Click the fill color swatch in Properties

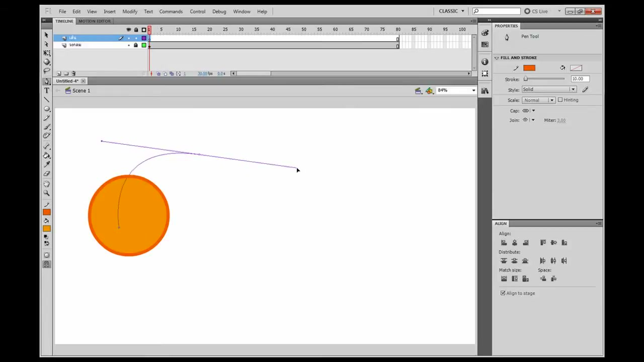pos(576,68)
